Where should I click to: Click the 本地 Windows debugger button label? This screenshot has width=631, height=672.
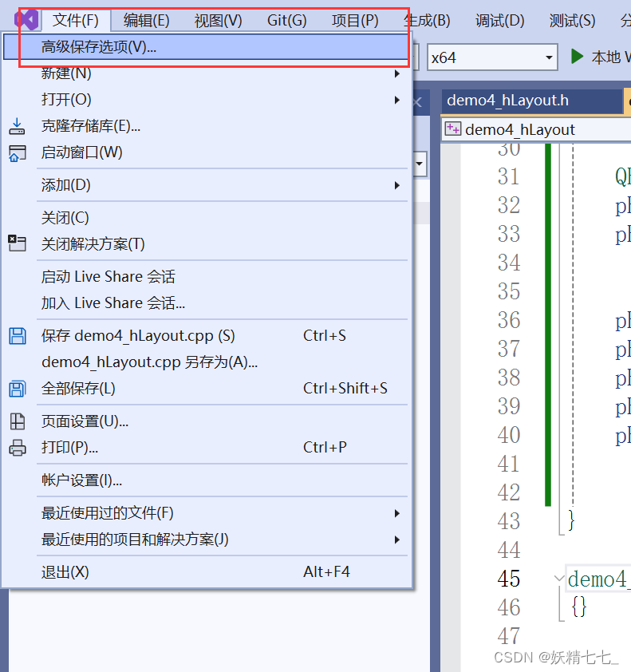[611, 57]
